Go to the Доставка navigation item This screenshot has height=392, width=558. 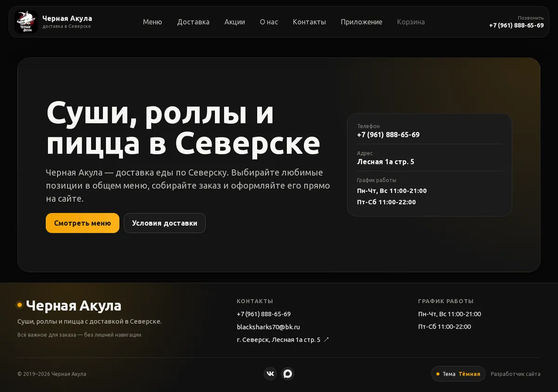tap(193, 22)
